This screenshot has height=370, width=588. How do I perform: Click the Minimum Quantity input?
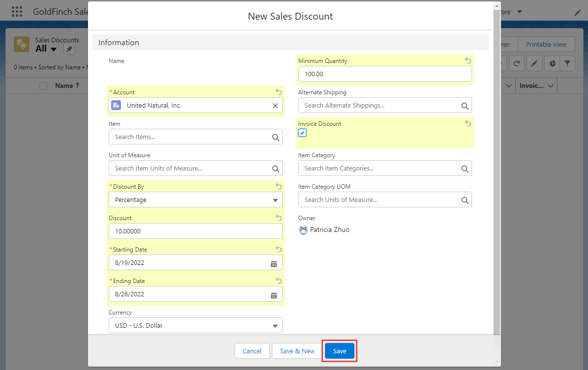[385, 74]
